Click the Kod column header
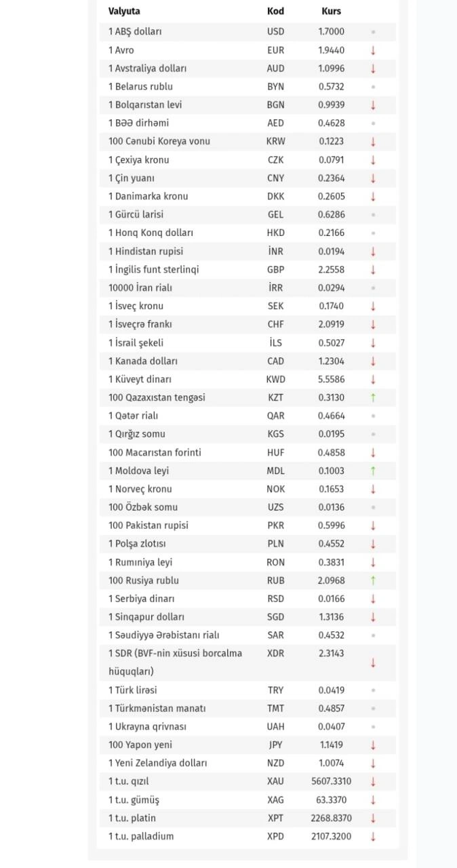Screen dimensions: 457x868 [x=275, y=12]
